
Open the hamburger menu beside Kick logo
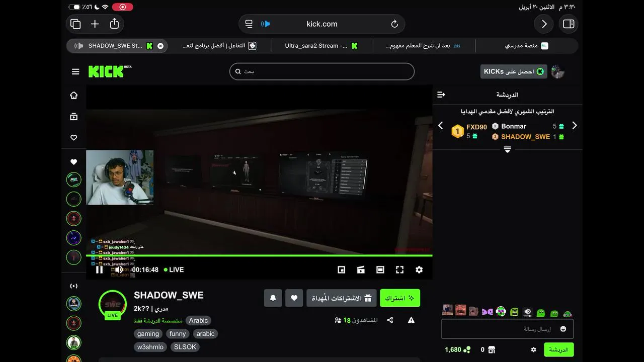(x=75, y=72)
